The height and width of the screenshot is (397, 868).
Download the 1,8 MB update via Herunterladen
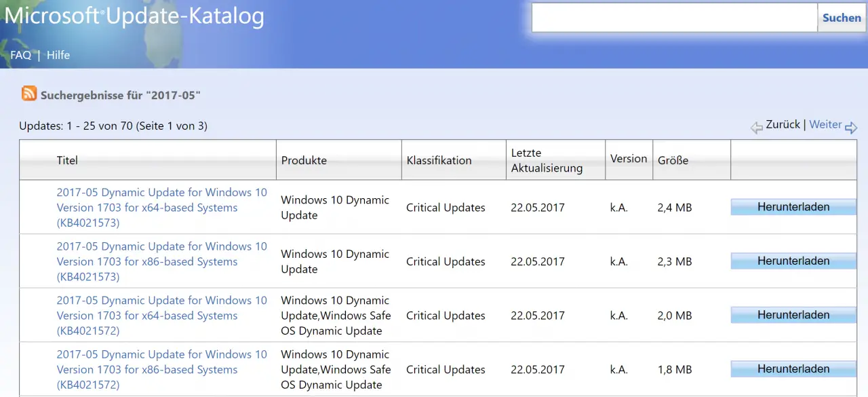pyautogui.click(x=793, y=368)
